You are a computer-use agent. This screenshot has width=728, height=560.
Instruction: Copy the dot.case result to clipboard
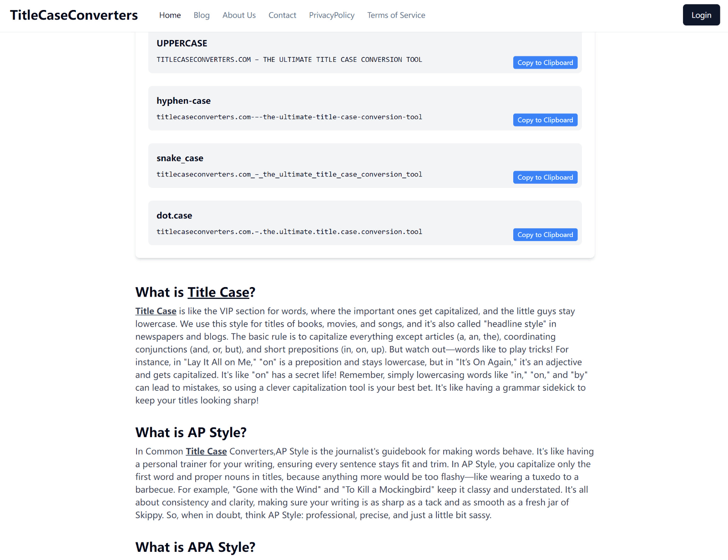click(x=545, y=235)
